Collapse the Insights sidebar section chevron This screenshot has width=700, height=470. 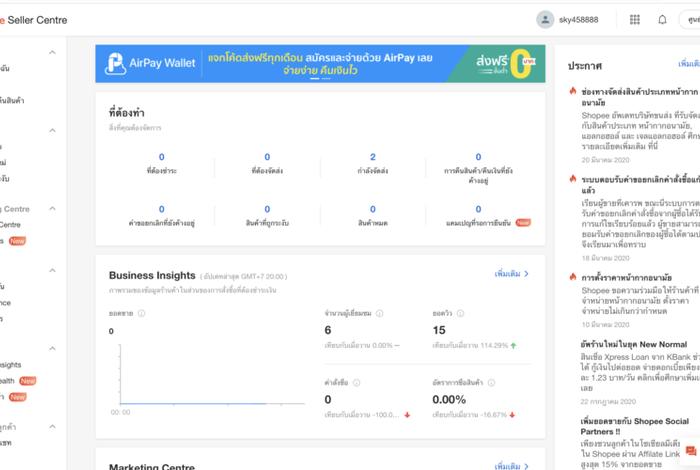(53, 349)
